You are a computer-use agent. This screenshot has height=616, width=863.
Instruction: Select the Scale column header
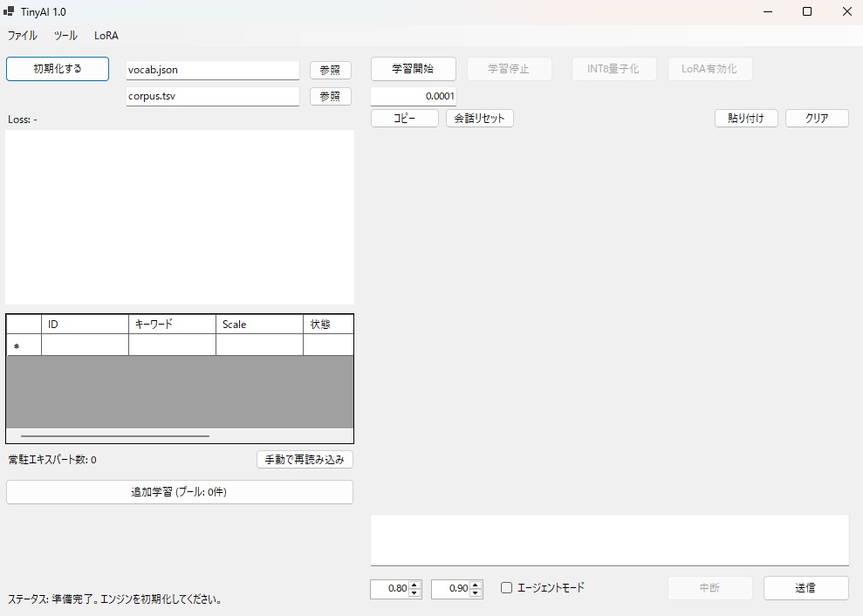click(259, 325)
